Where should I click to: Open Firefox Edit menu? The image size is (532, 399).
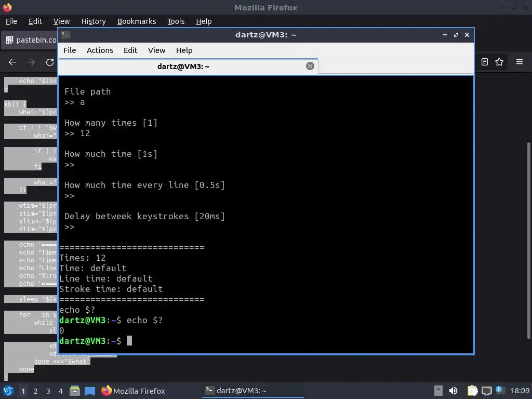[x=35, y=21]
